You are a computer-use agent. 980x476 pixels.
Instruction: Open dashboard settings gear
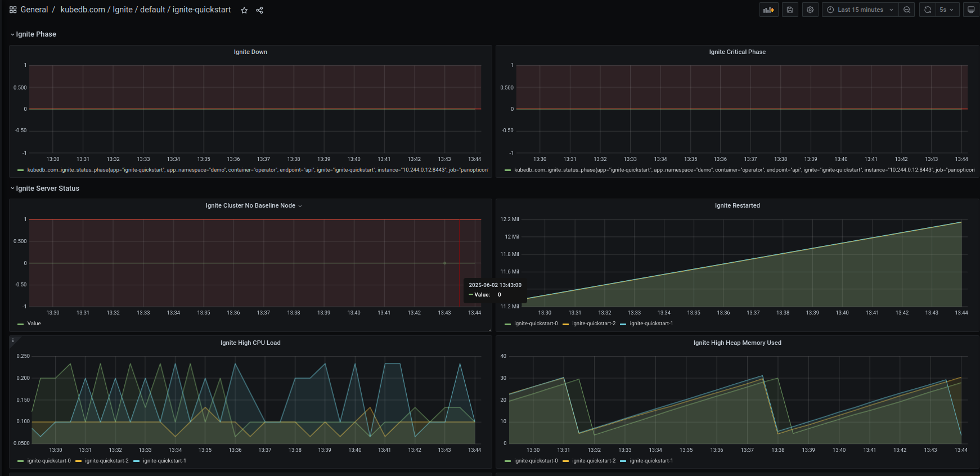[810, 10]
